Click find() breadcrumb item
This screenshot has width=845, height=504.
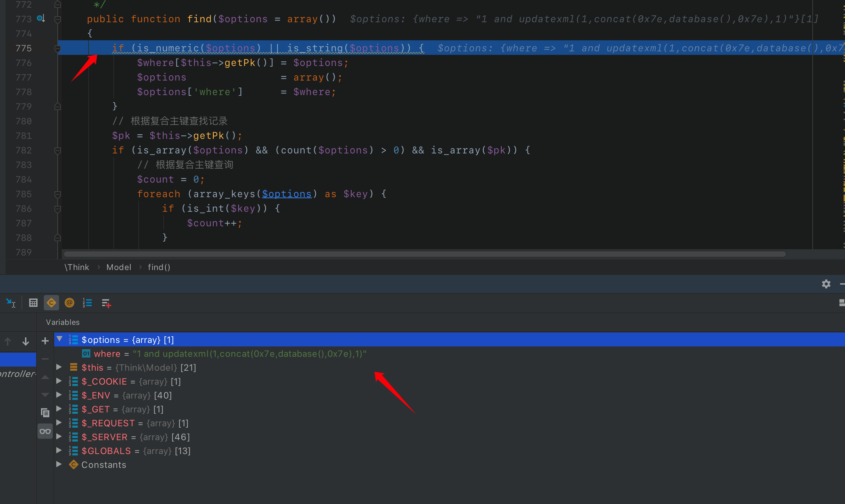159,267
